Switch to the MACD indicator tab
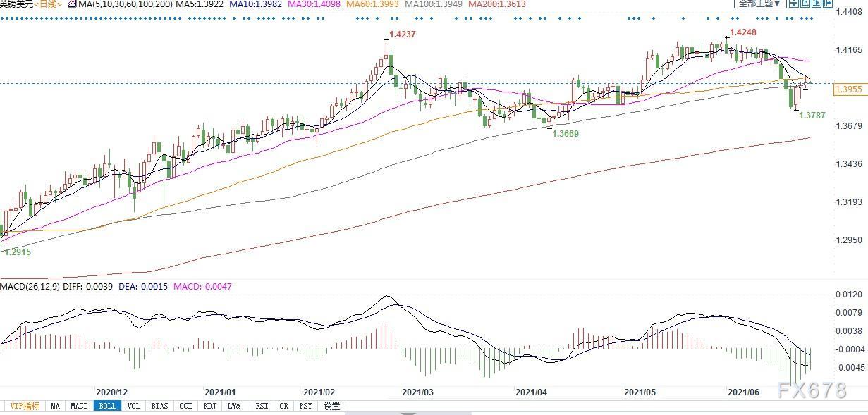The width and height of the screenshot is (868, 415). [x=80, y=406]
